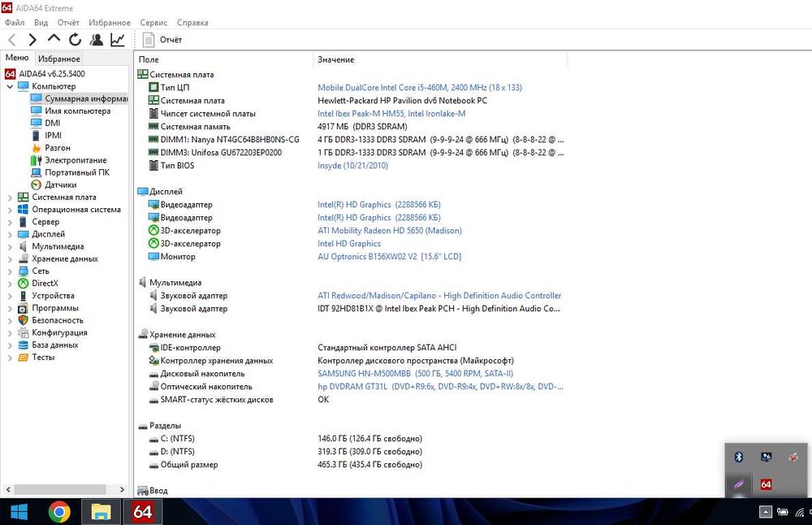Open the Разгон flame icon item
The width and height of the screenshot is (812, 525).
click(x=36, y=148)
